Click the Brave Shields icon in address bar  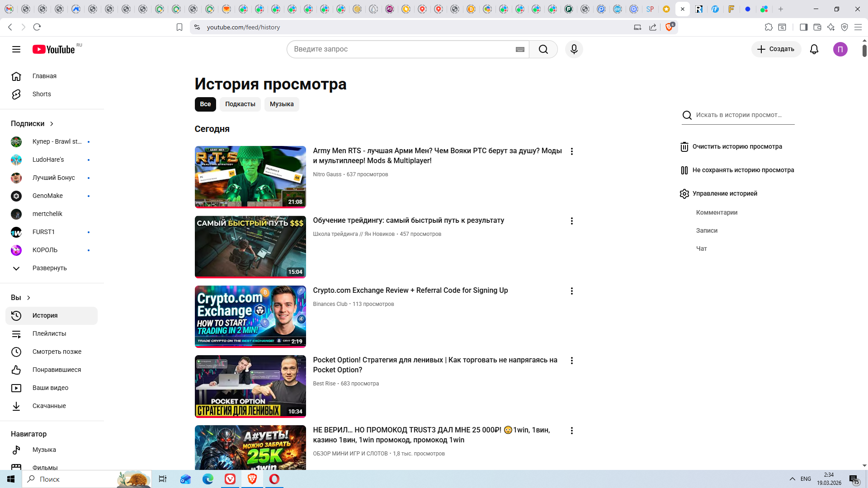click(669, 27)
